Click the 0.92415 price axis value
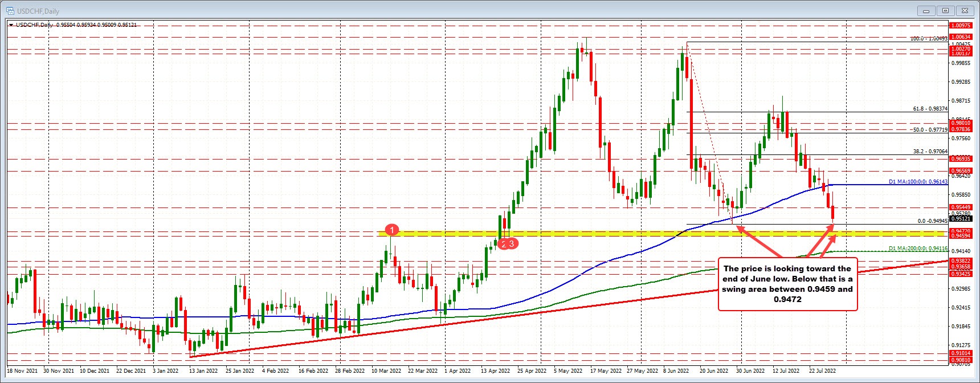Viewport: 980px width, 383px height. click(961, 308)
